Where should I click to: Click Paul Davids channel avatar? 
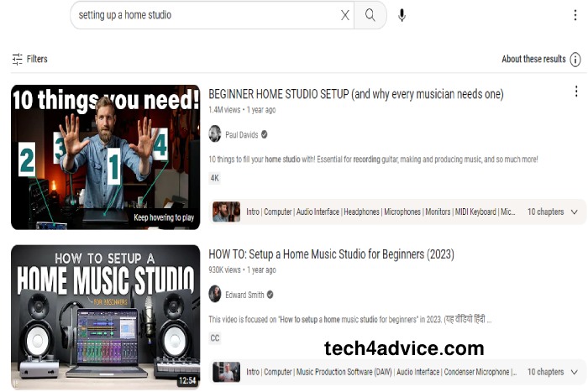pyautogui.click(x=215, y=134)
